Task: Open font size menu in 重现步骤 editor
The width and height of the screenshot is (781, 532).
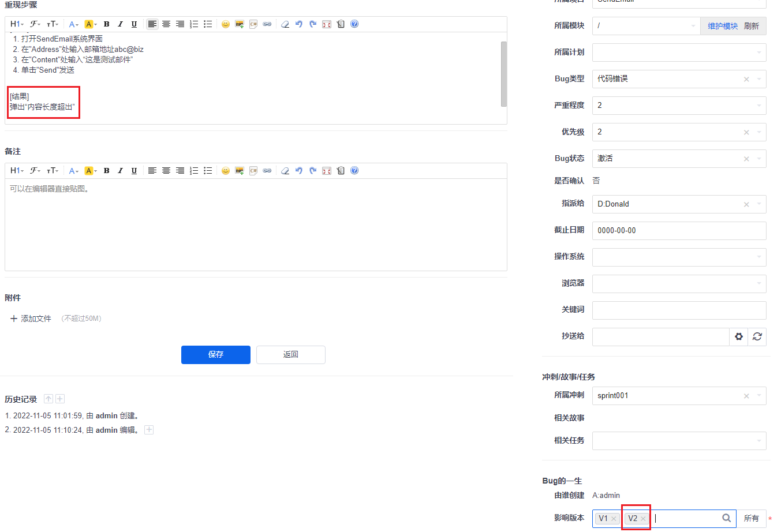Action: coord(53,24)
